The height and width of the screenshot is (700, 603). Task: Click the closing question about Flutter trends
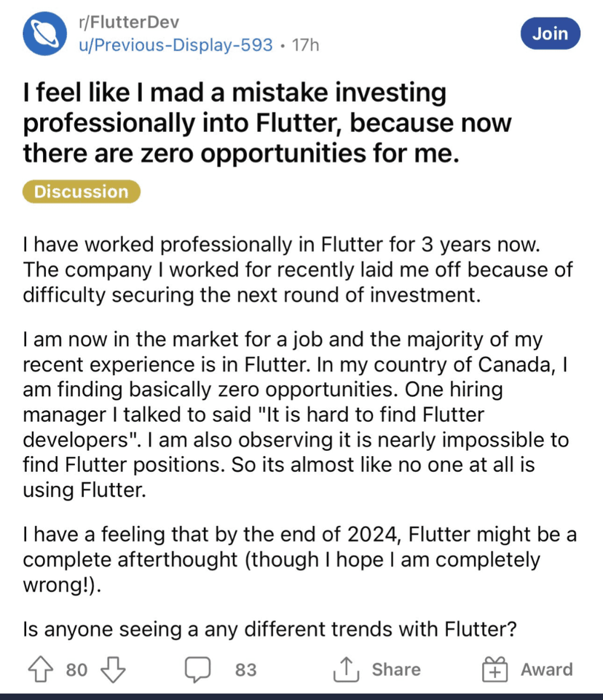coord(269,629)
